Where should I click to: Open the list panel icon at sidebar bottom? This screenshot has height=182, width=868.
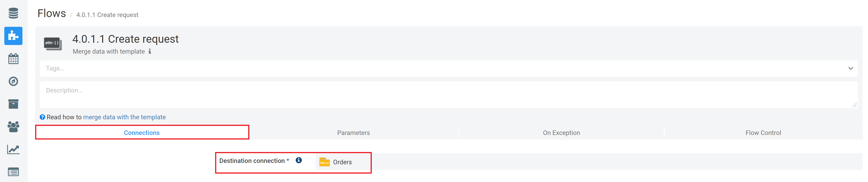13,172
